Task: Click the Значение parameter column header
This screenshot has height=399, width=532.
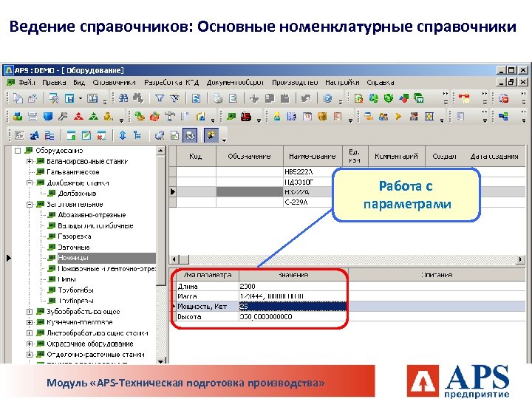Action: coord(293,275)
